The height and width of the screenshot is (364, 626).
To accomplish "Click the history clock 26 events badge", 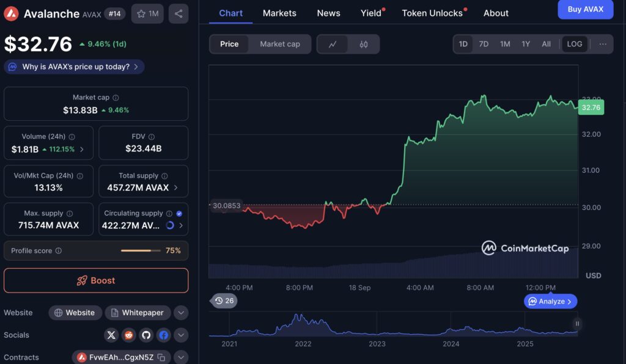I will point(224,300).
